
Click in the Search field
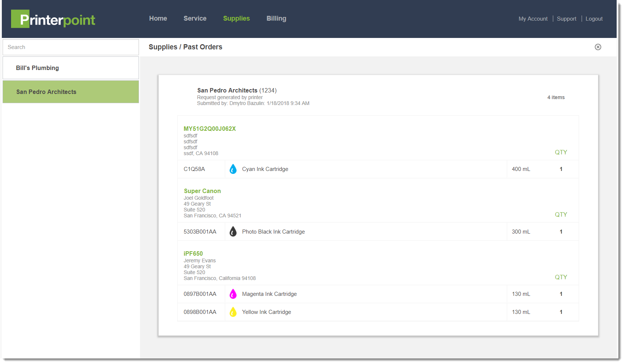click(x=71, y=47)
